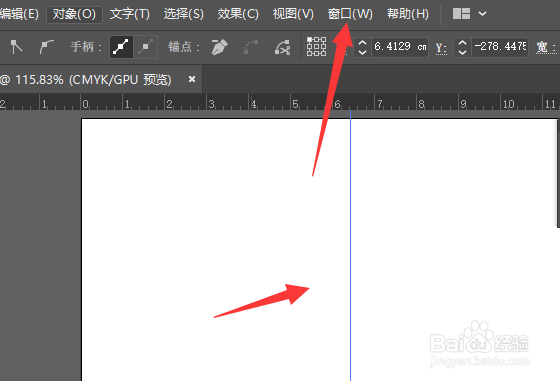The width and height of the screenshot is (560, 381).
Task: Show handles for multiple selected anchor points
Action: 121,47
